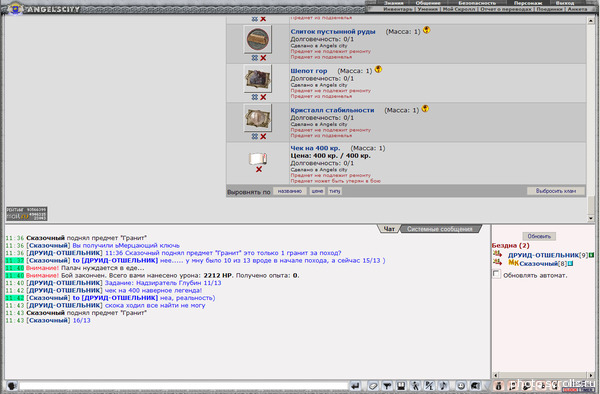
Task: Click yellow info icon beside Слиток пустынной руды
Action: (426, 30)
